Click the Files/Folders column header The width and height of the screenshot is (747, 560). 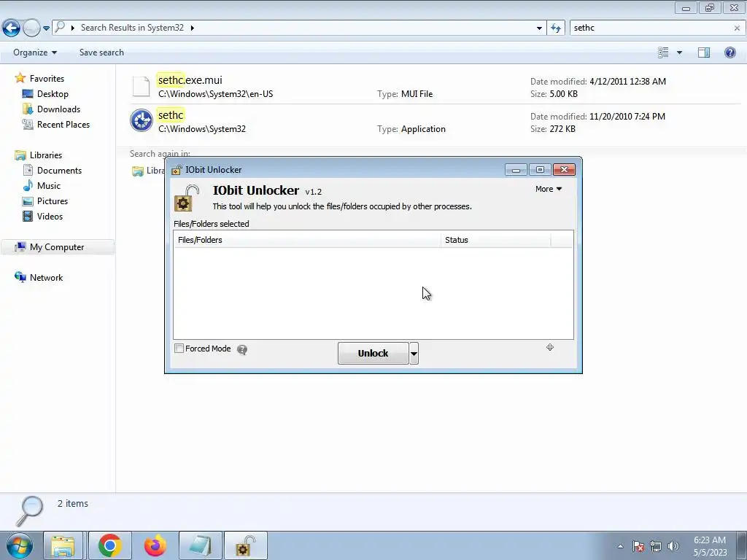click(x=307, y=240)
